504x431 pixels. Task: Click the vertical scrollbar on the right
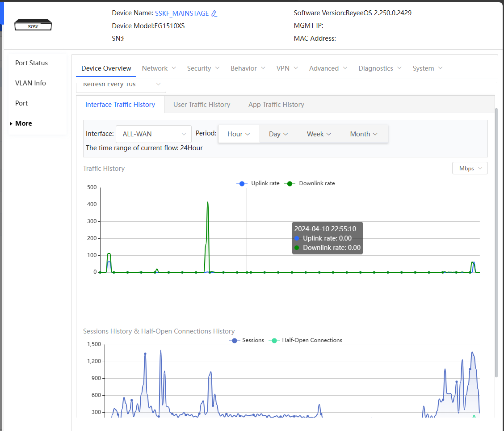pyautogui.click(x=496, y=241)
